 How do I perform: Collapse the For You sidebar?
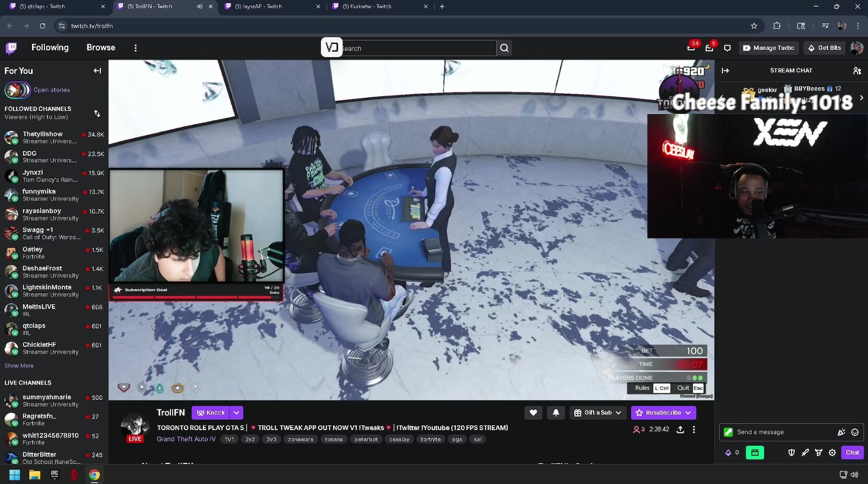click(97, 70)
